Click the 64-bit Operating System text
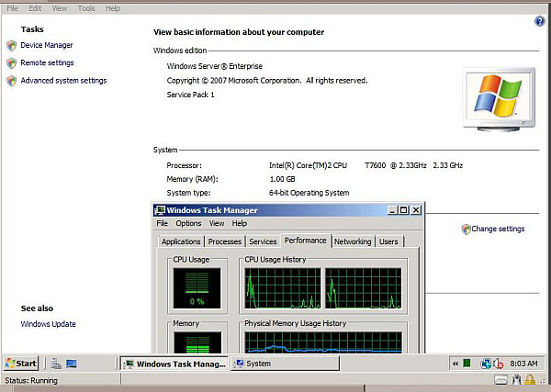This screenshot has width=551, height=392. click(309, 193)
